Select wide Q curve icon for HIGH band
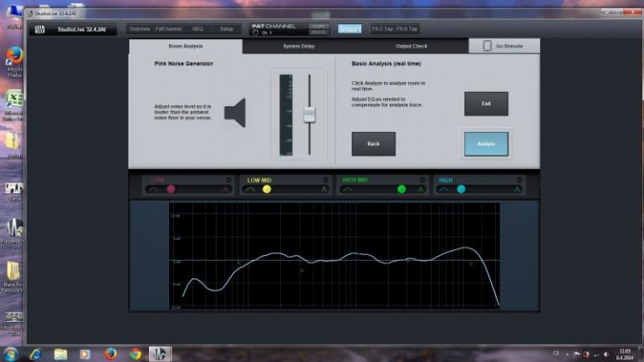 tap(443, 189)
